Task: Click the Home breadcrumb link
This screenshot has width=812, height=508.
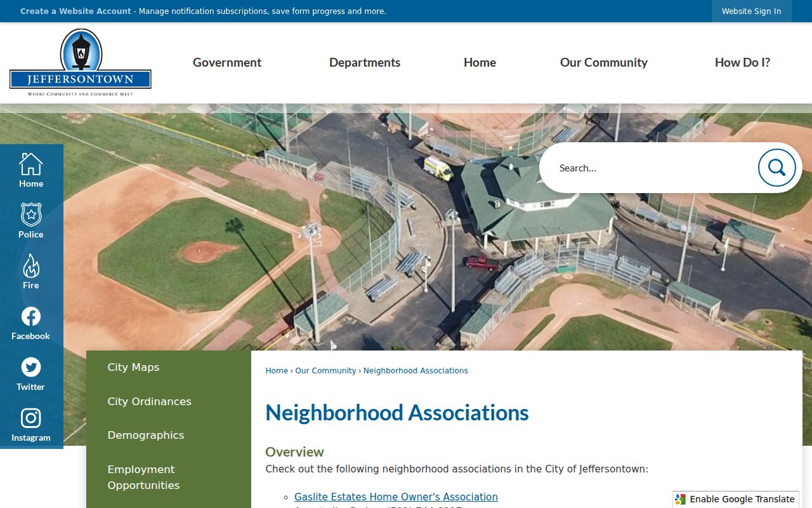Action: point(277,371)
